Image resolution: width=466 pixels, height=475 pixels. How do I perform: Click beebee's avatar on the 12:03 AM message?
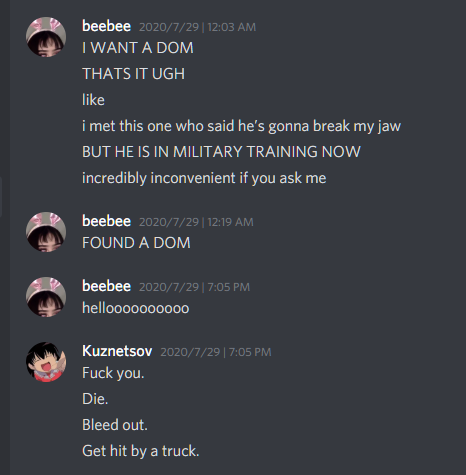click(x=46, y=37)
